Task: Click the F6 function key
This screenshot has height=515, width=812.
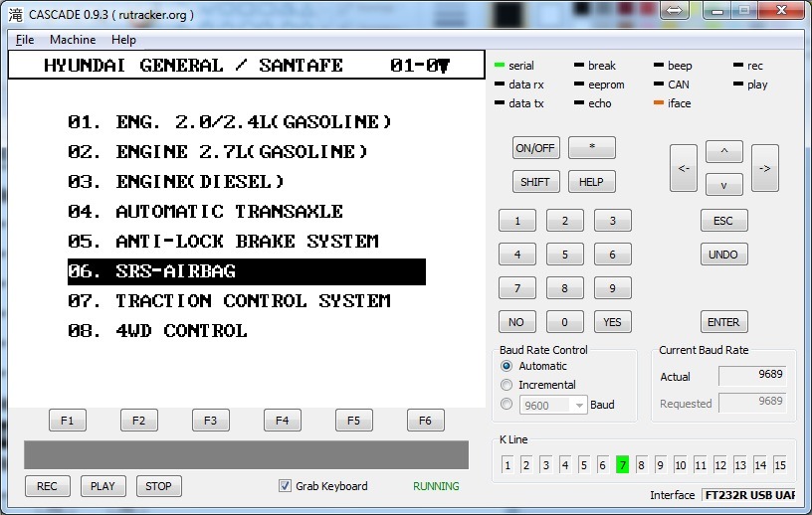Action: tap(425, 421)
